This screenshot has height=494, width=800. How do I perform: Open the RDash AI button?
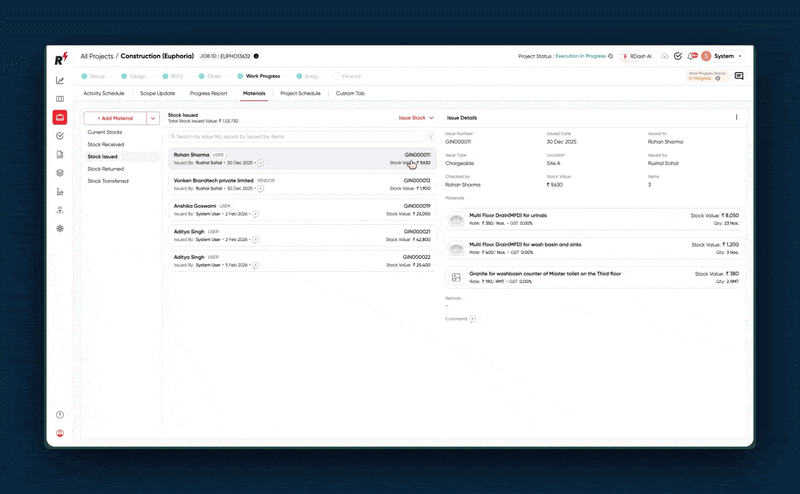636,56
